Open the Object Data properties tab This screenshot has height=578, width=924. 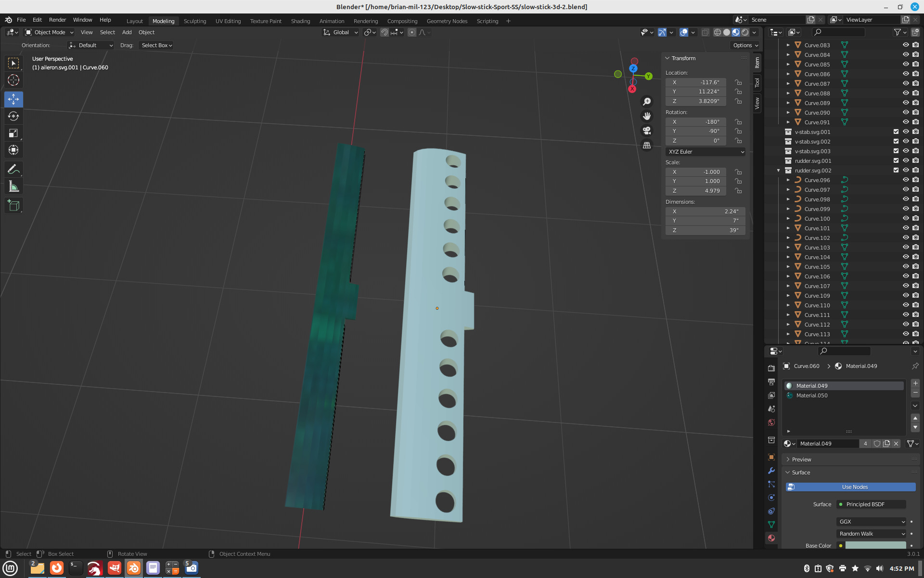(x=771, y=525)
